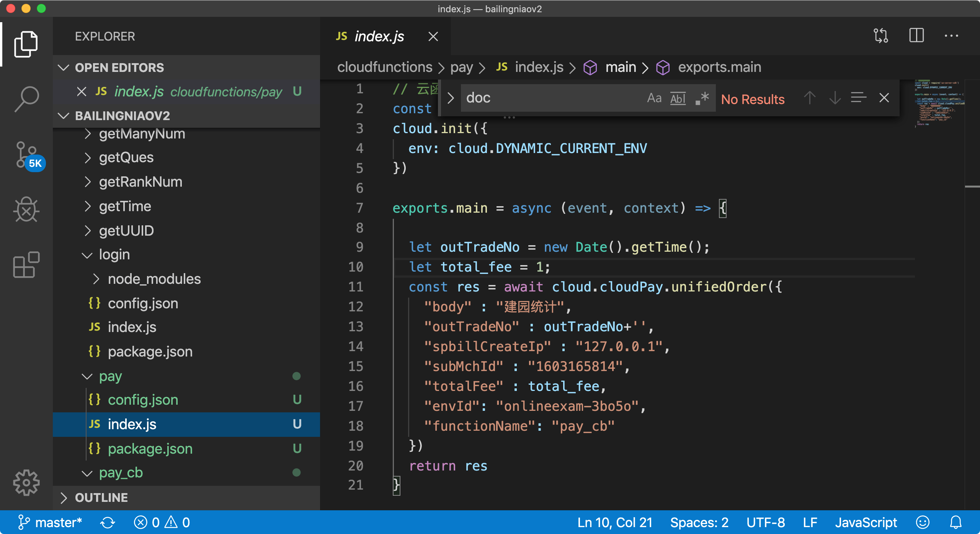Expand the getTime folder
The image size is (980, 534).
tap(125, 207)
